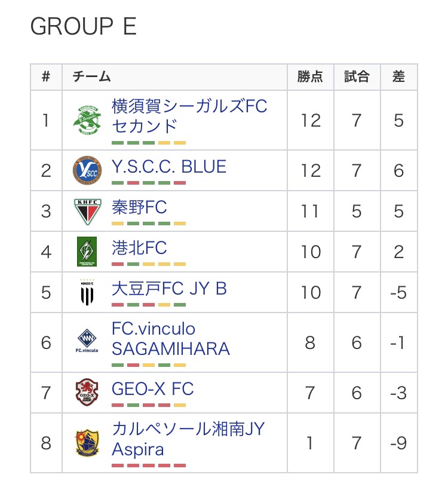Click the striped 大豆戸FC crest icon
The height and width of the screenshot is (496, 448).
[x=87, y=292]
